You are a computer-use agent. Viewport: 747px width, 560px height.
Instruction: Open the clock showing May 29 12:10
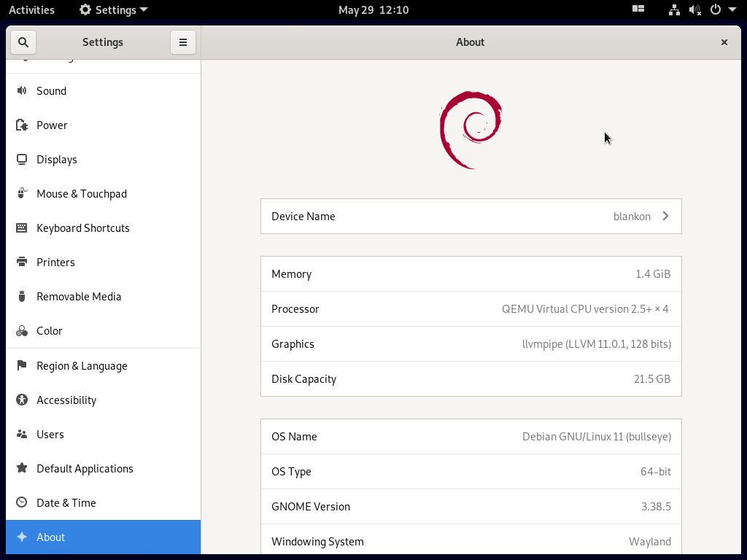pos(373,9)
